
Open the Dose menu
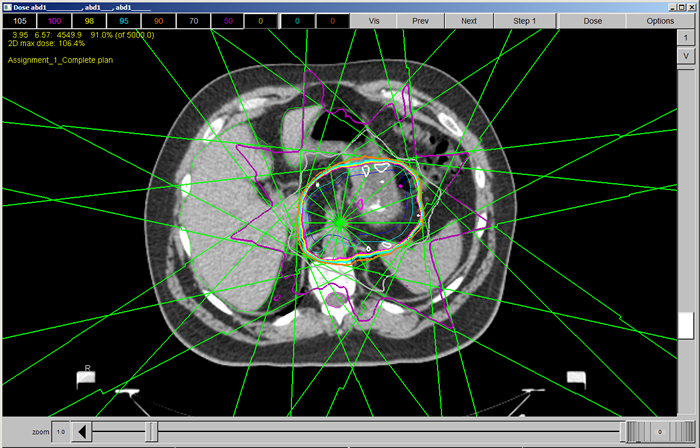point(592,20)
